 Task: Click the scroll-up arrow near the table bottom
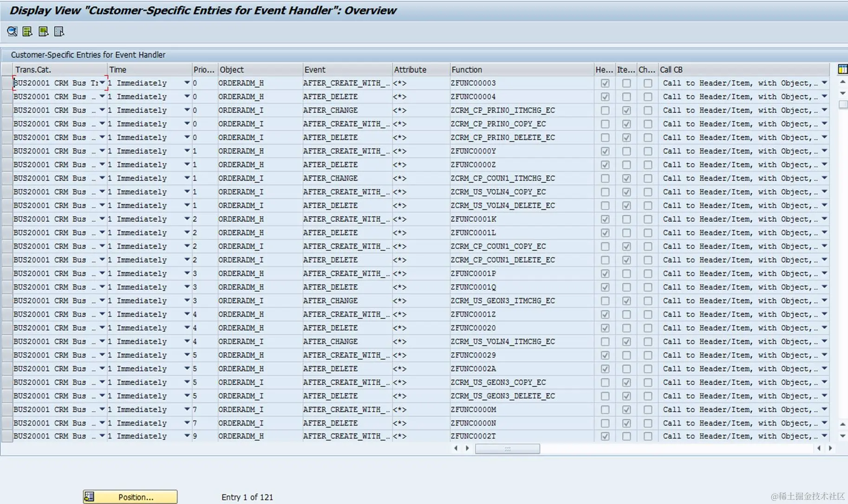[x=843, y=424]
